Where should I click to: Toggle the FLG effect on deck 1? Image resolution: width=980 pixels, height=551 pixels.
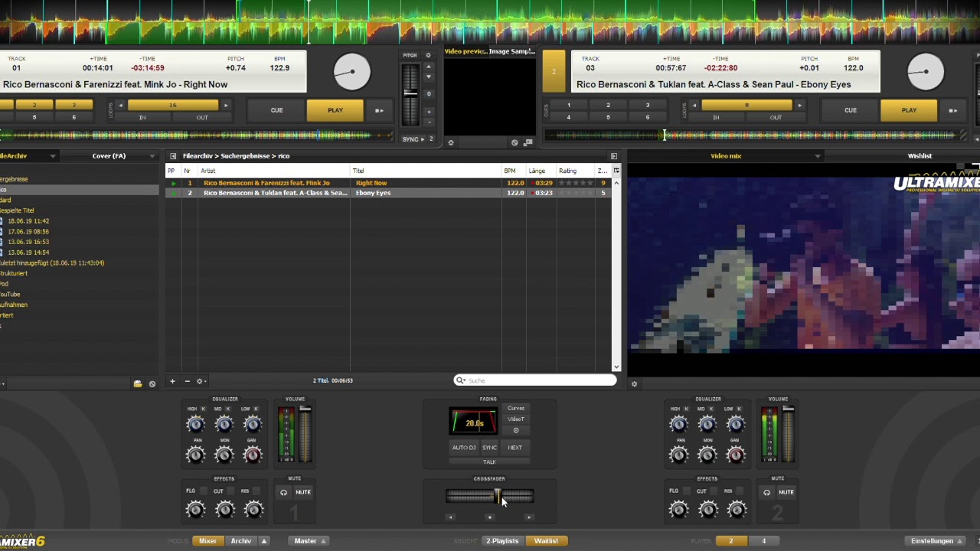coord(204,491)
